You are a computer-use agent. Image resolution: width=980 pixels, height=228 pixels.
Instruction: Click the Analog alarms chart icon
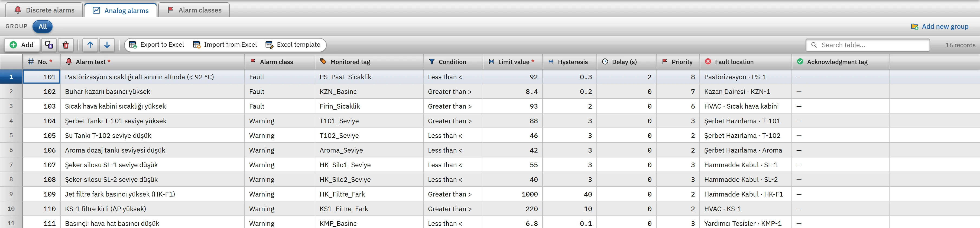[97, 10]
